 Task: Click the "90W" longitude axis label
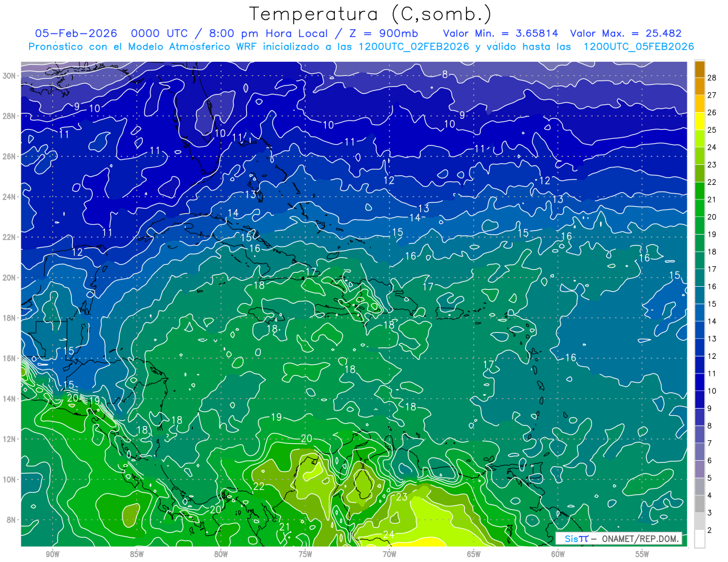[x=52, y=554]
